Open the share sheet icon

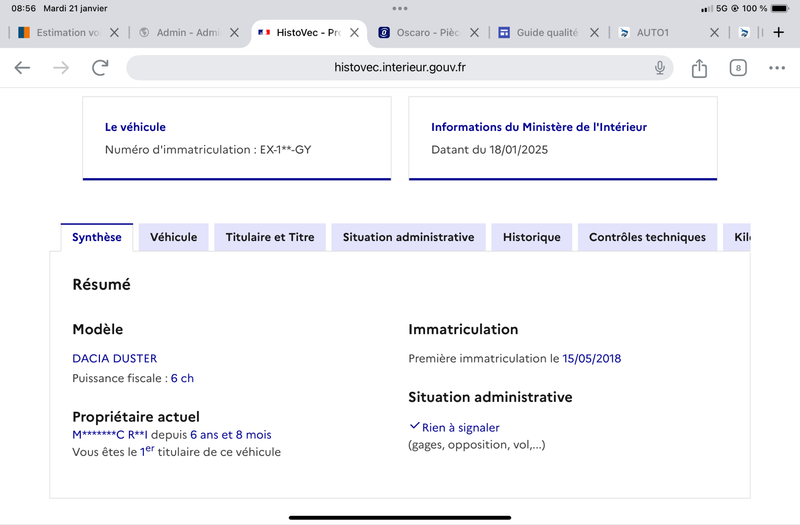699,68
